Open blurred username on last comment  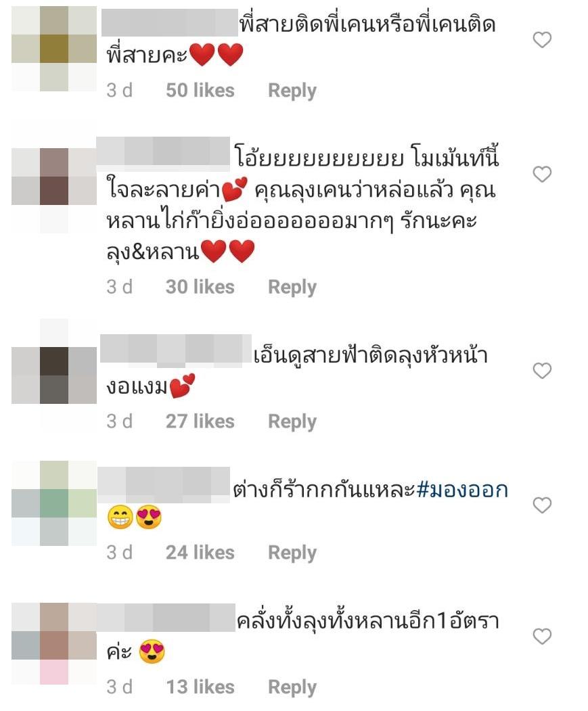click(x=166, y=618)
